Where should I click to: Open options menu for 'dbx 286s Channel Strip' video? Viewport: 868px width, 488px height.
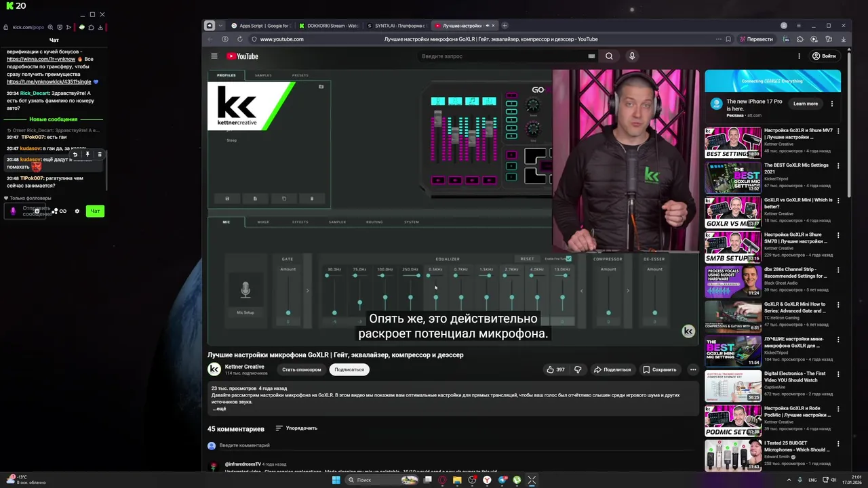coord(838,270)
